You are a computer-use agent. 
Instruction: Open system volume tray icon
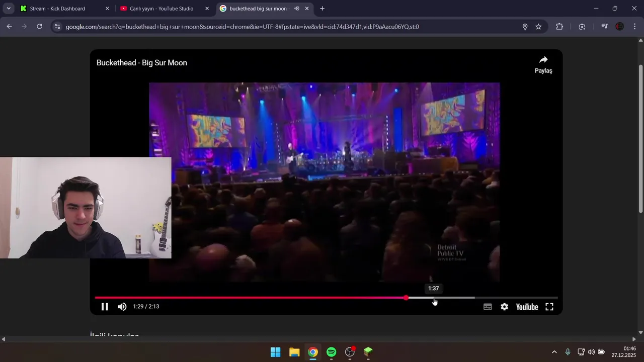pos(591,352)
